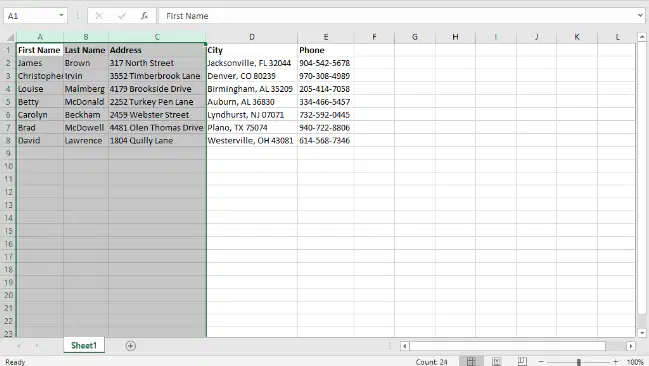Select the 'Phone' header cell
This screenshot has height=366, width=649.
[x=326, y=50]
